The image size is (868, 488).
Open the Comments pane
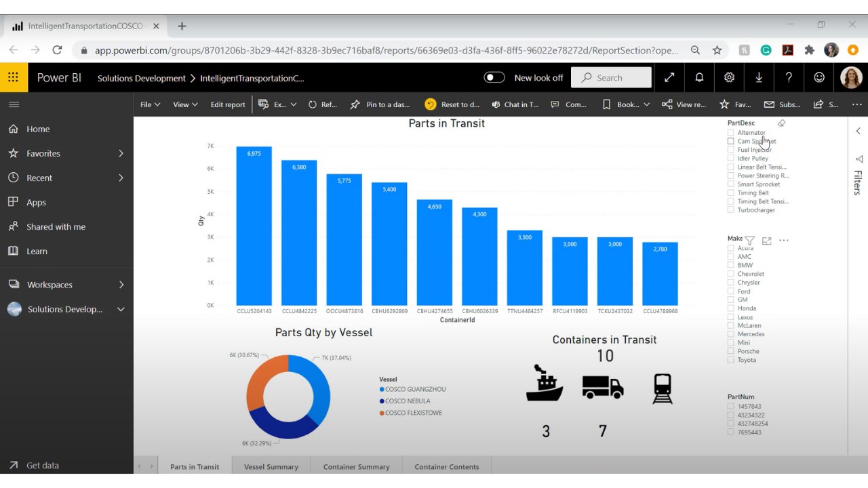(569, 104)
